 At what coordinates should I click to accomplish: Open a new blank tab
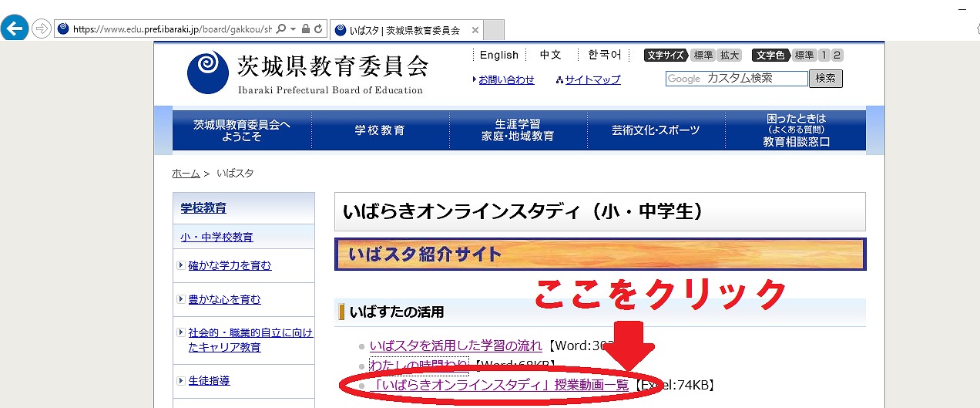pyautogui.click(x=495, y=30)
